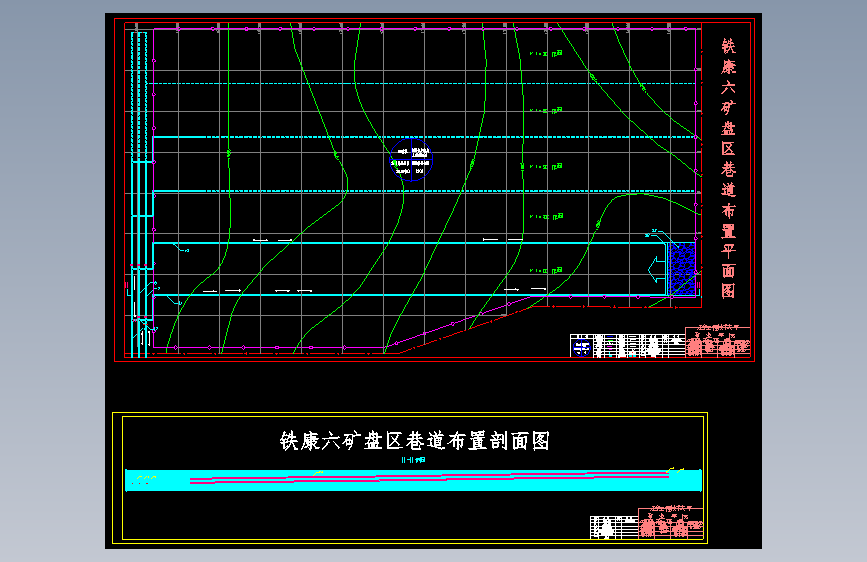Select the cyan filled section band
The width and height of the screenshot is (867, 562).
point(414,480)
